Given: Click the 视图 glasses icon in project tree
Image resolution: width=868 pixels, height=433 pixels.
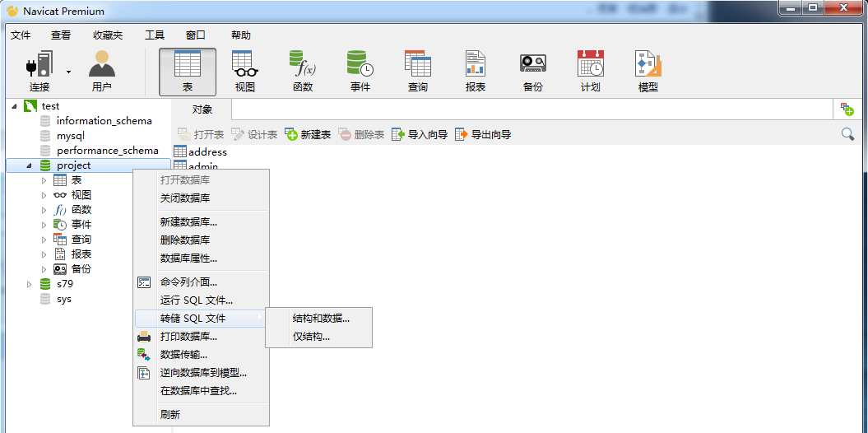Looking at the screenshot, I should pyautogui.click(x=60, y=195).
